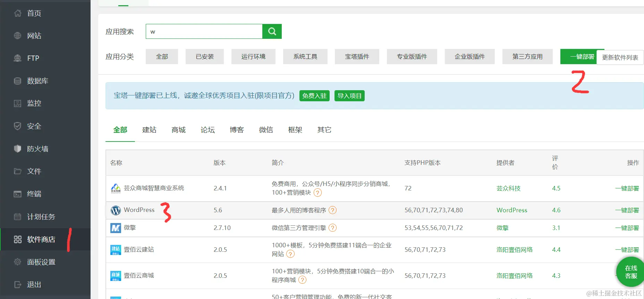Viewport: 644px width, 299px height.
Task: Click the 4.6 rating for WordPress
Action: click(x=556, y=210)
